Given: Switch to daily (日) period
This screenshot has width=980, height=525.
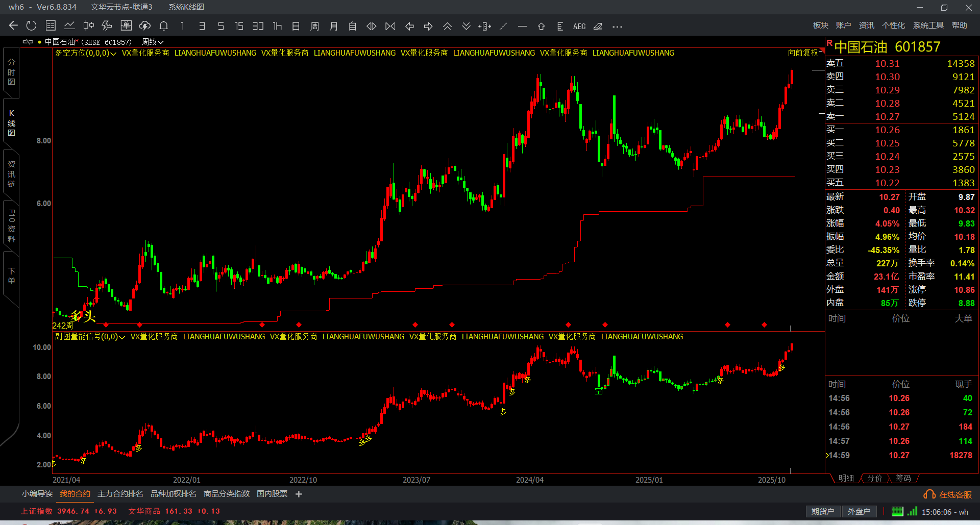Looking at the screenshot, I should 296,26.
